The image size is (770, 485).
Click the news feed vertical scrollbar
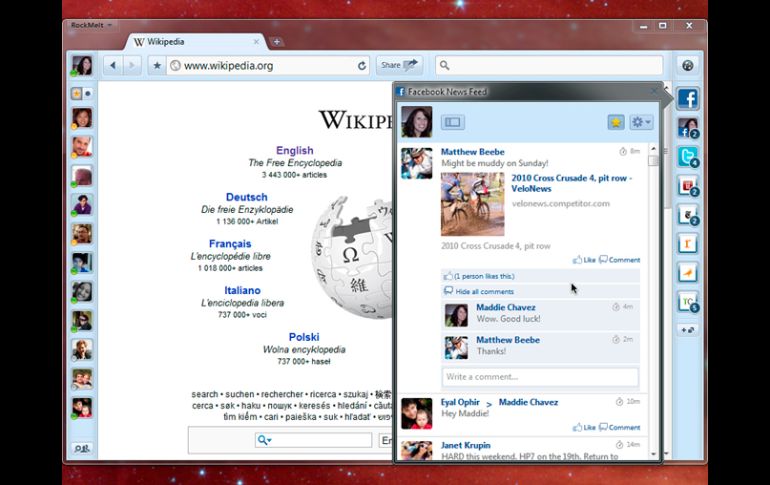click(654, 300)
